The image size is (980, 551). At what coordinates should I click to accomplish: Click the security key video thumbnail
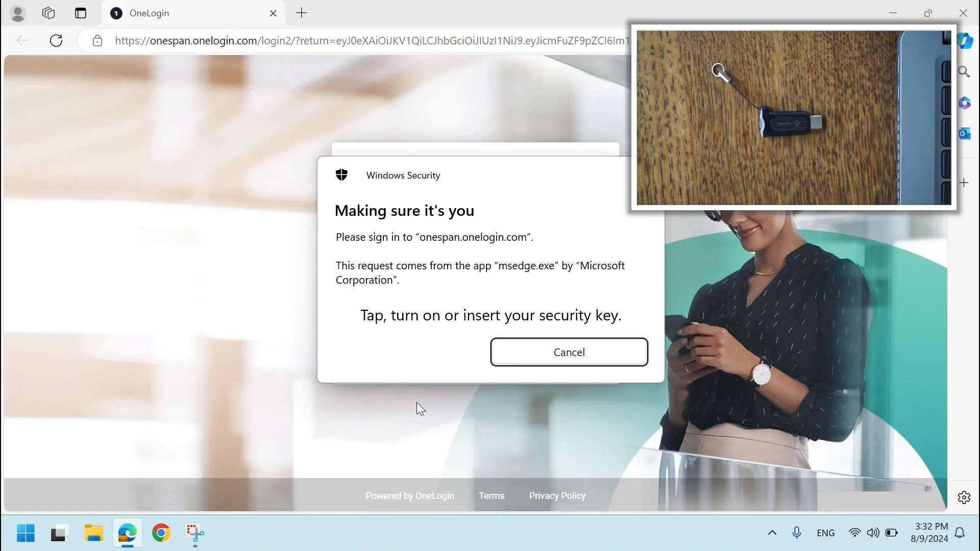click(x=794, y=117)
